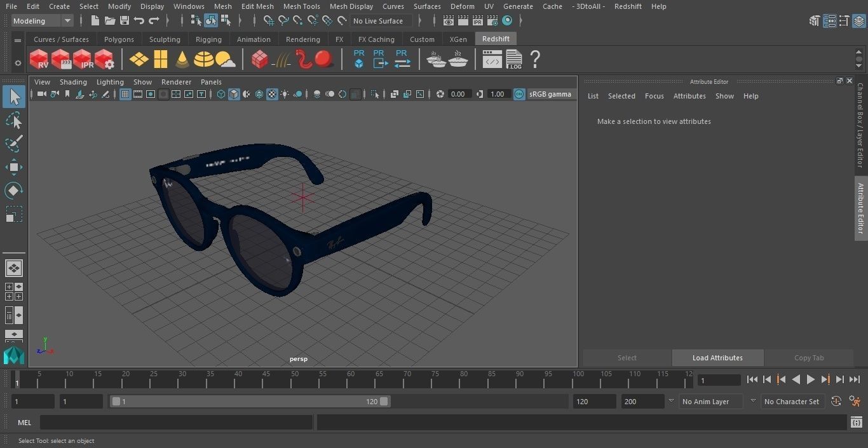Open the No Anim Layer dropdown arrow

coord(671,402)
